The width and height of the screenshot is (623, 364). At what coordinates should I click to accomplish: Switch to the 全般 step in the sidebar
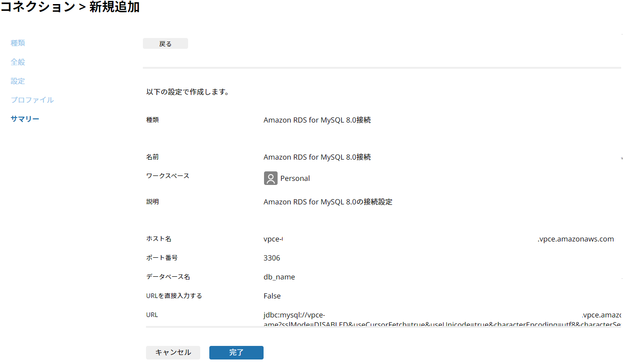coord(18,62)
